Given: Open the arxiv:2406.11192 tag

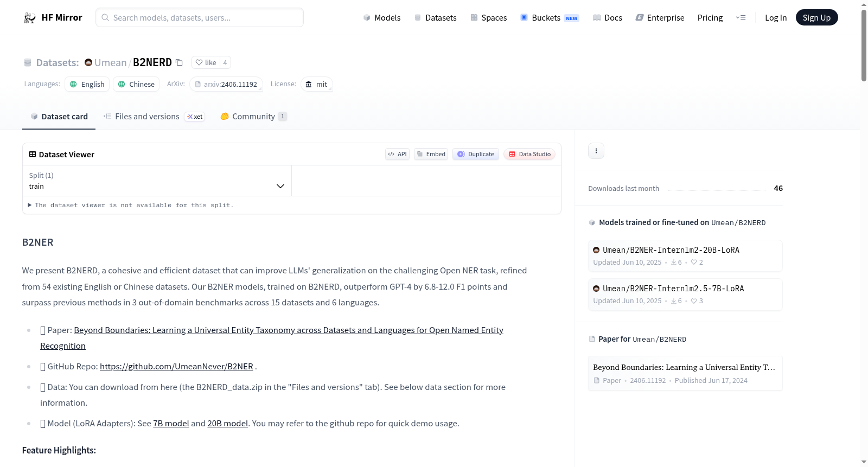Looking at the screenshot, I should (226, 84).
